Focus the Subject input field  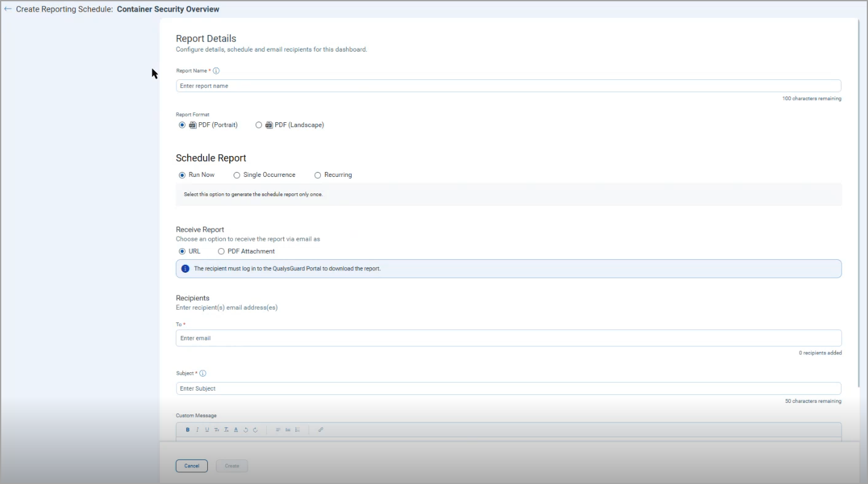pos(508,388)
